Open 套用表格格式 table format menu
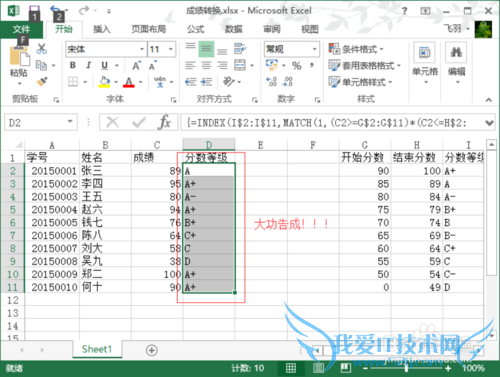 tap(364, 66)
